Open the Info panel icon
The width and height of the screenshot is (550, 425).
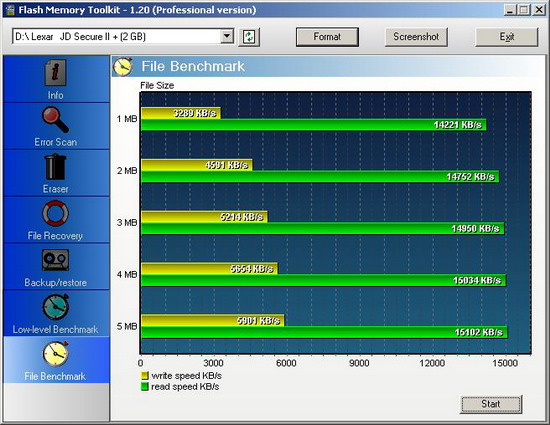click(55, 73)
